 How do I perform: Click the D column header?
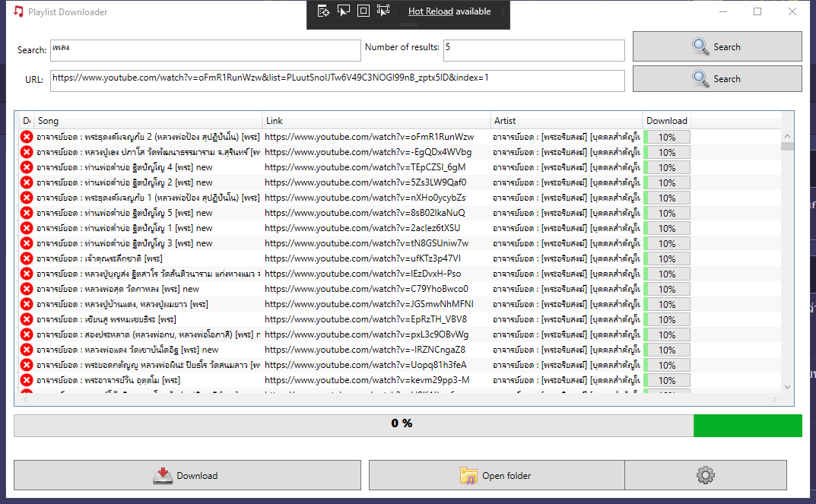tap(27, 121)
